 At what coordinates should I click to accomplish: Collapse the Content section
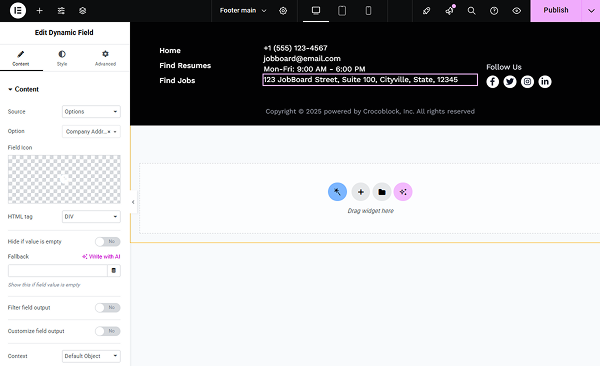click(23, 89)
